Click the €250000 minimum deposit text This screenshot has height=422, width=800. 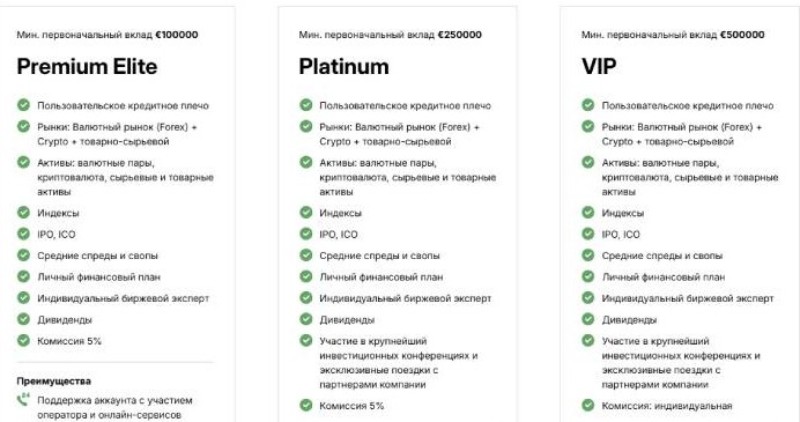point(459,35)
